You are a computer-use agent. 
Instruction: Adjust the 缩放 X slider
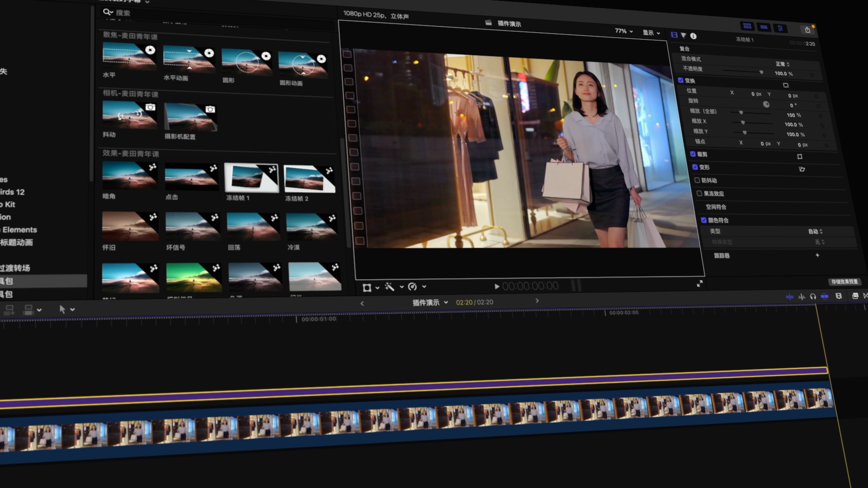(x=743, y=122)
